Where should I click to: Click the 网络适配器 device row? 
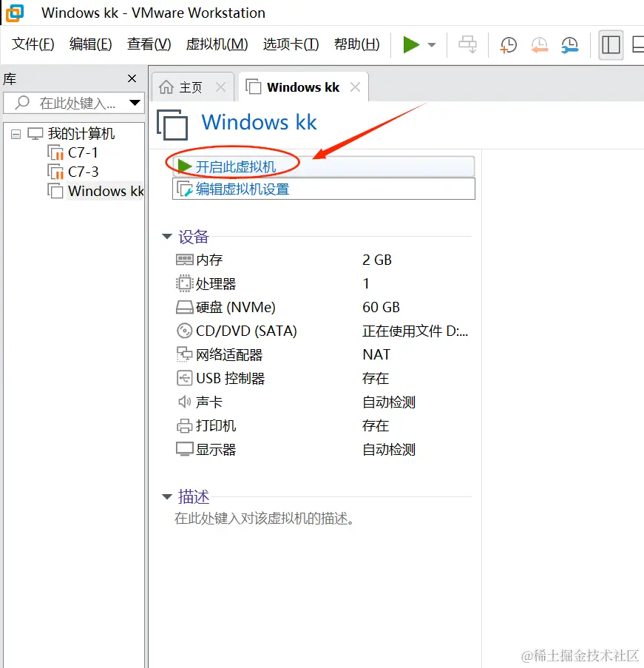point(322,354)
